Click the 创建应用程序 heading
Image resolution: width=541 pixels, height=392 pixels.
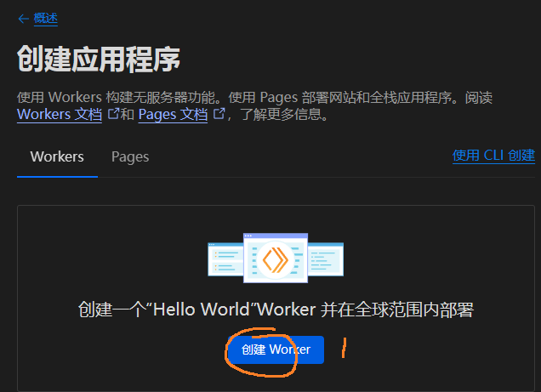pyautogui.click(x=99, y=60)
